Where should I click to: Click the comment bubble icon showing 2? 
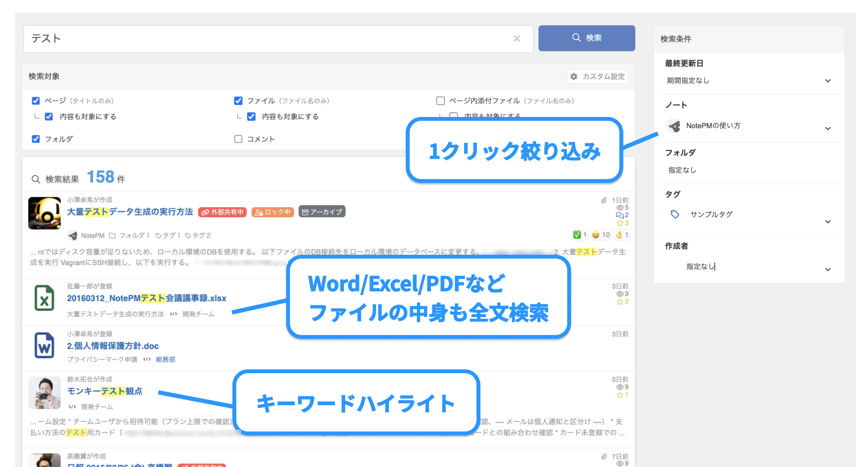(619, 215)
